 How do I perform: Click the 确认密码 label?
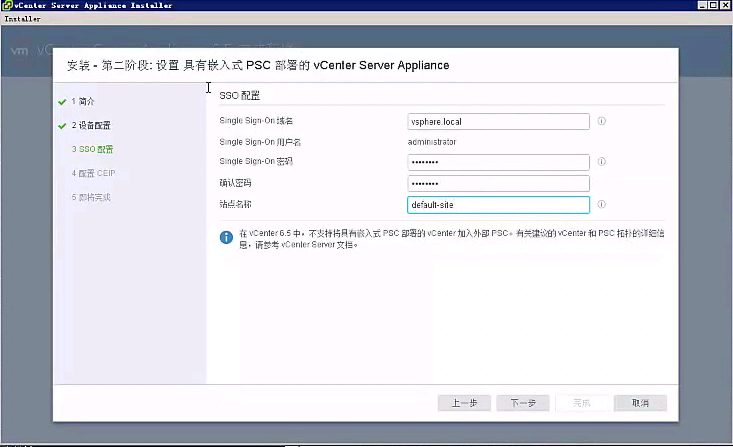coord(235,183)
